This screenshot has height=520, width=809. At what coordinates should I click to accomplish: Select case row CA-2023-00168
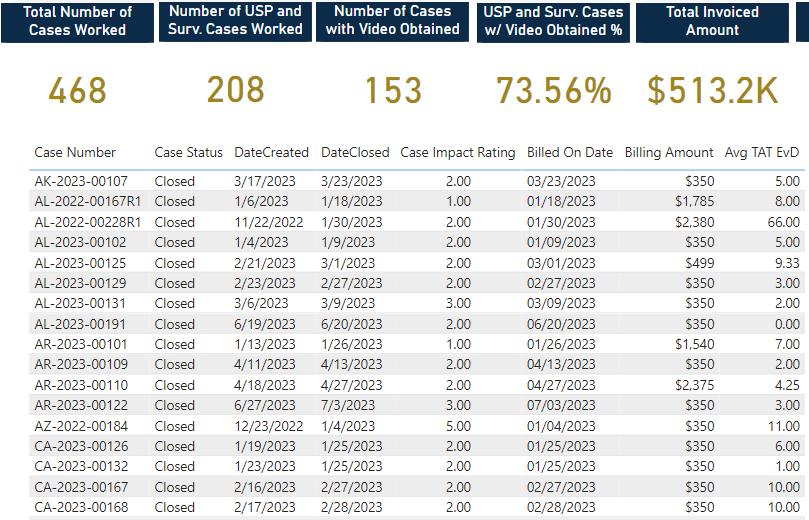(417, 507)
